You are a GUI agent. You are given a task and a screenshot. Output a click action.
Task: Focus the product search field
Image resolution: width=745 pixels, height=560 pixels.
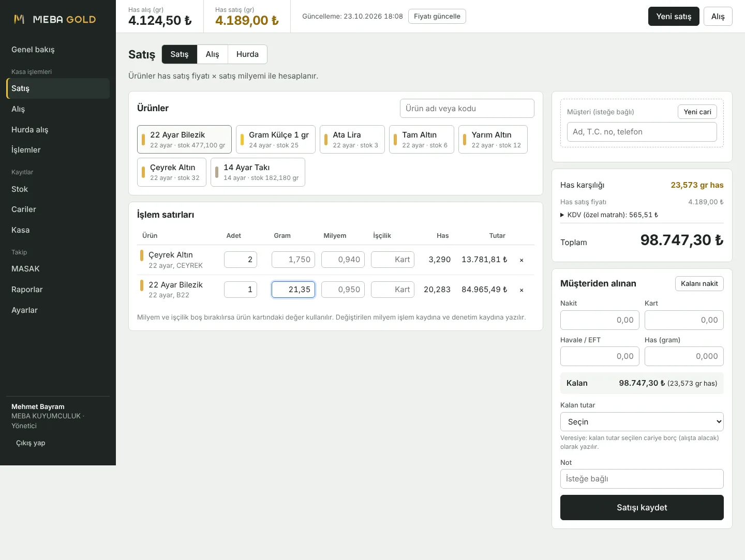[467, 109]
